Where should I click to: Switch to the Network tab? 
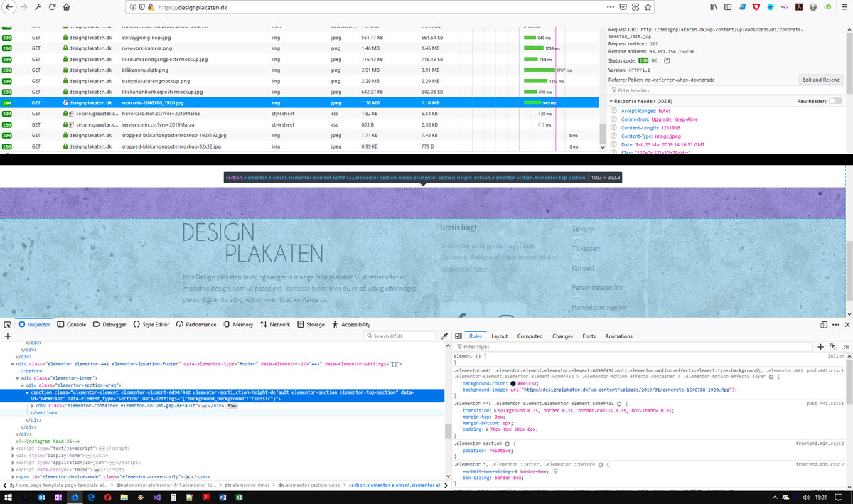click(274, 324)
